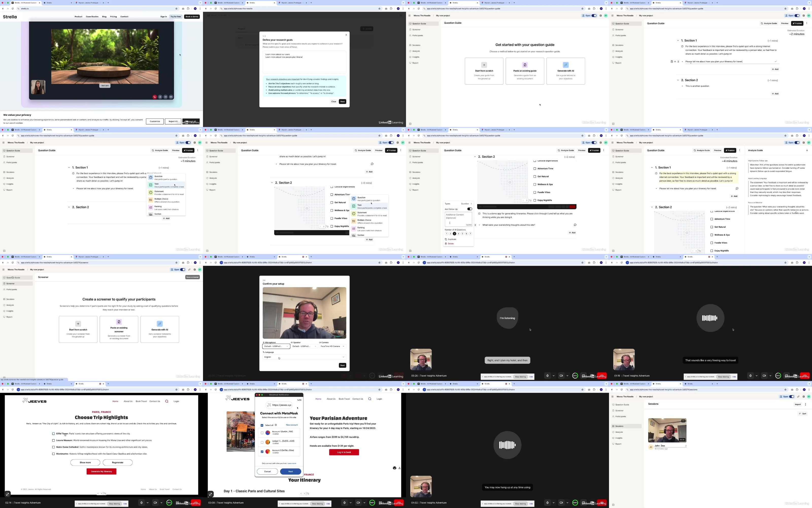The height and width of the screenshot is (508, 812).
Task: Open three-dot menu beside Publish in ~2 minutes guide
Action: point(807,23)
